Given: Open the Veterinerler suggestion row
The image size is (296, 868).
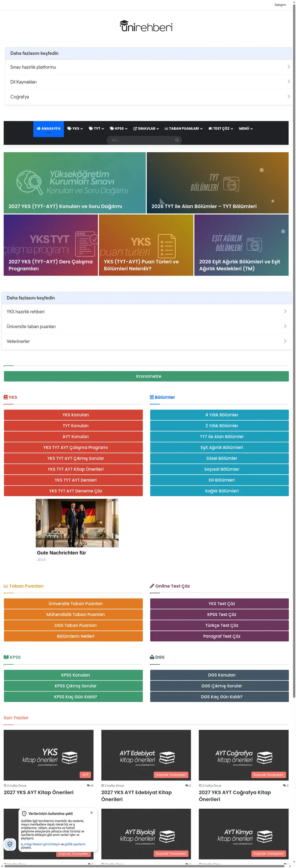Looking at the screenshot, I should (x=147, y=341).
